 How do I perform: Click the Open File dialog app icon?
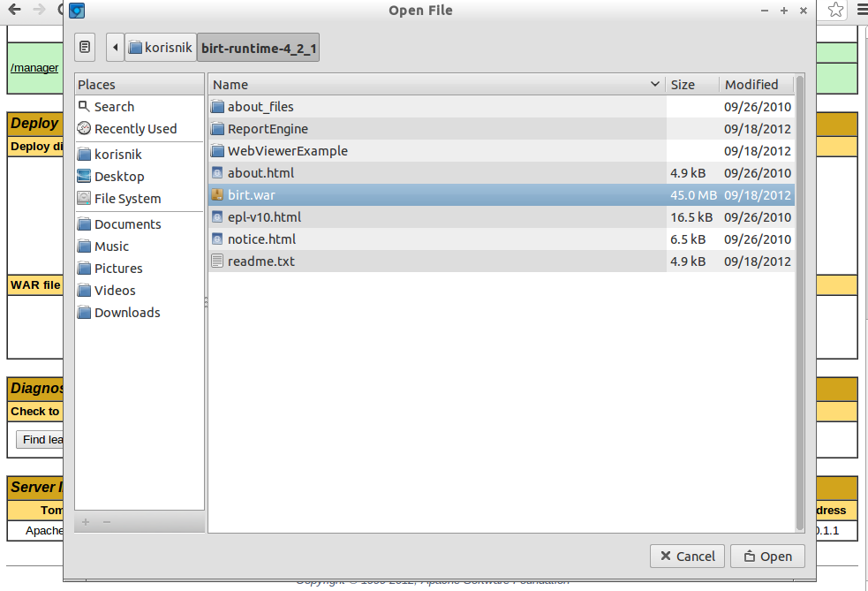(77, 11)
